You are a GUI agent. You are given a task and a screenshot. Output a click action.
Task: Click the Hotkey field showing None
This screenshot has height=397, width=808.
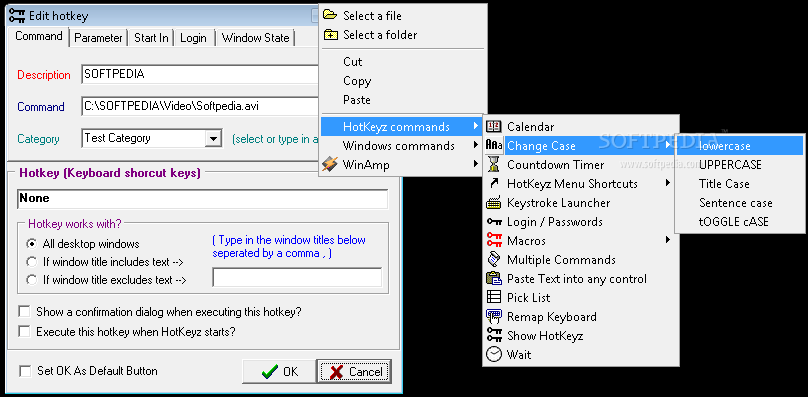click(203, 199)
